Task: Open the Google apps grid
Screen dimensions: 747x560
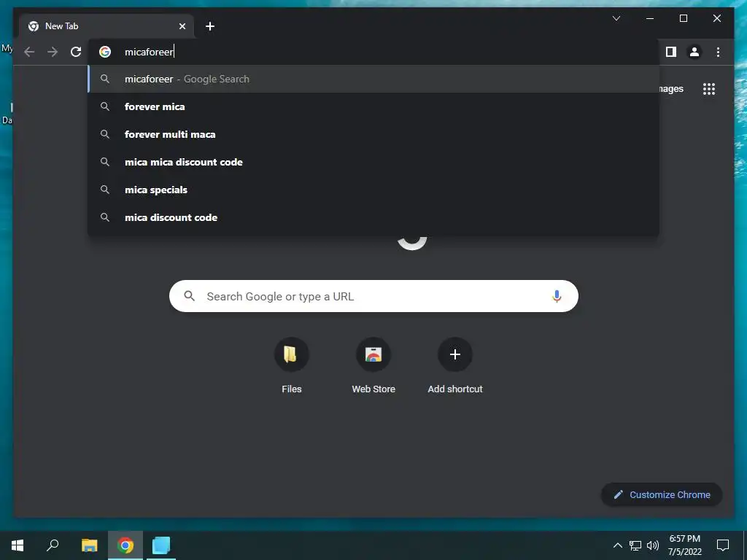Action: [709, 89]
